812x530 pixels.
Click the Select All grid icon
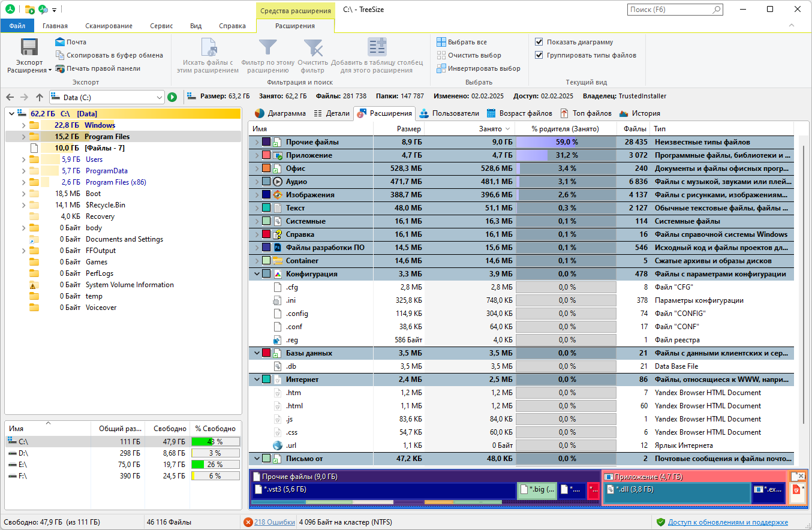pos(441,42)
